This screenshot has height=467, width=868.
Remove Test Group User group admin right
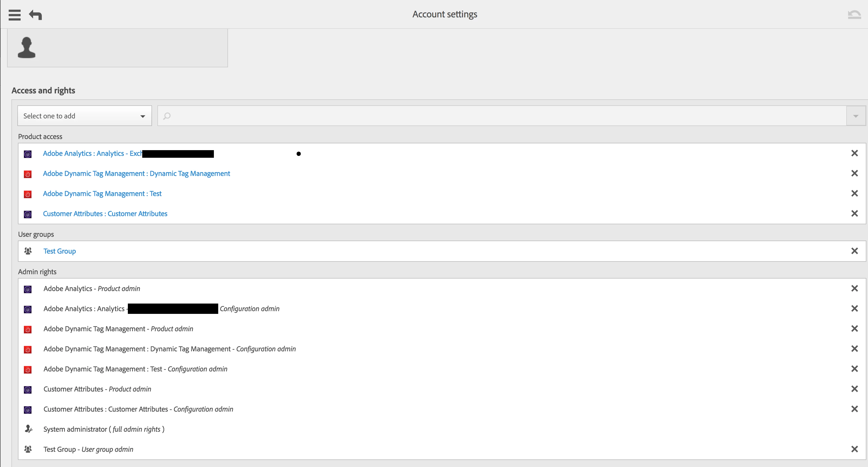coord(854,449)
